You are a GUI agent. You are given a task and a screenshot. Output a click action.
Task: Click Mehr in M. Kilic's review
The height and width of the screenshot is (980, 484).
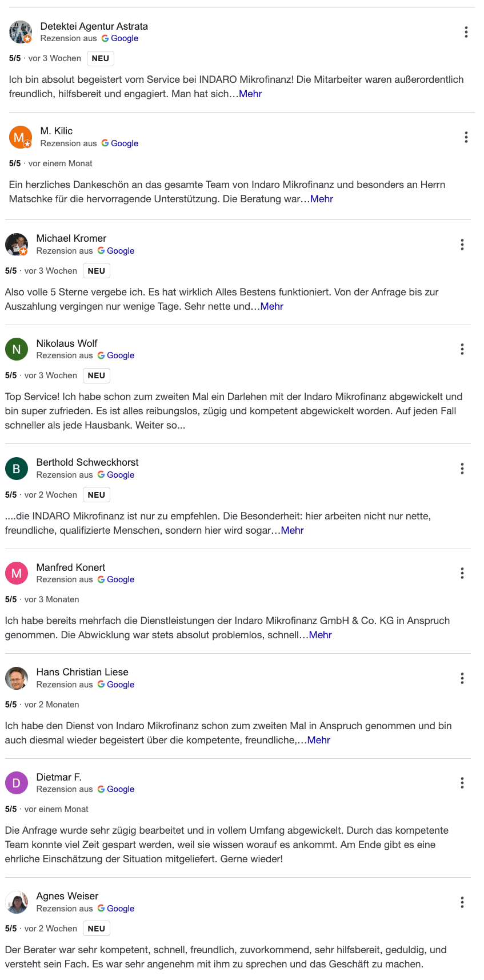pyautogui.click(x=321, y=199)
